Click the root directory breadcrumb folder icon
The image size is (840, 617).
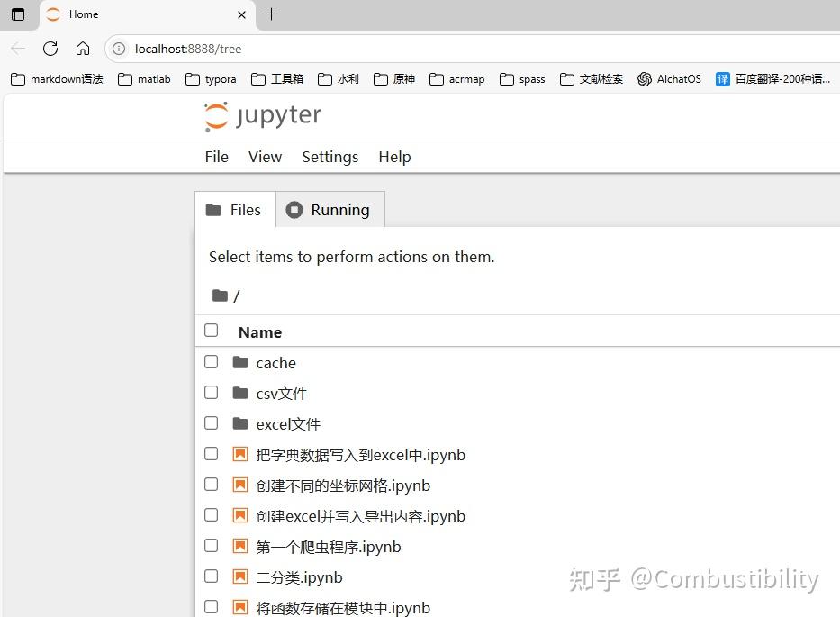(221, 295)
